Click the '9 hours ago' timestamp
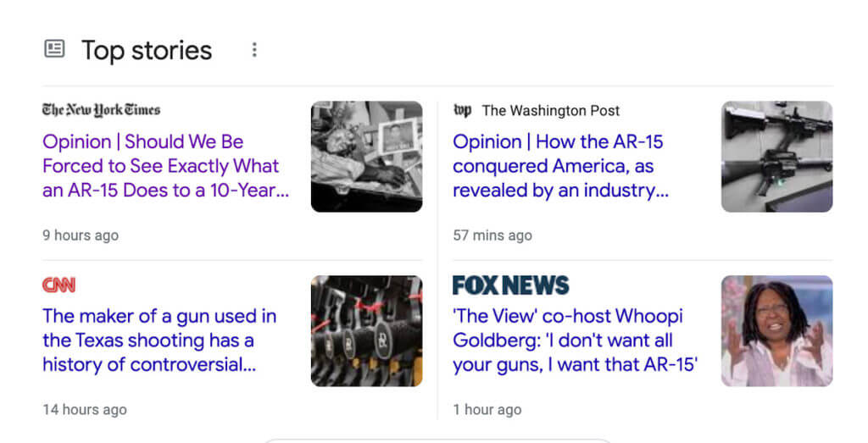Viewport: 868px width, 443px height. (x=81, y=235)
